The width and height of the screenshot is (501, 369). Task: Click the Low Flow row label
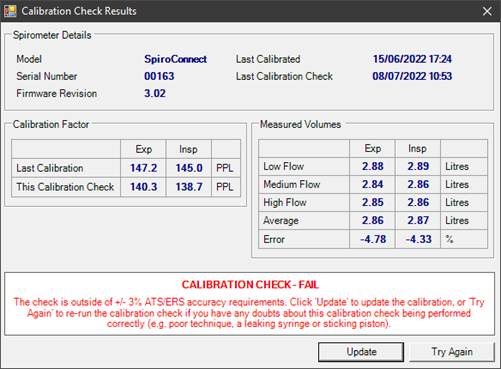283,166
